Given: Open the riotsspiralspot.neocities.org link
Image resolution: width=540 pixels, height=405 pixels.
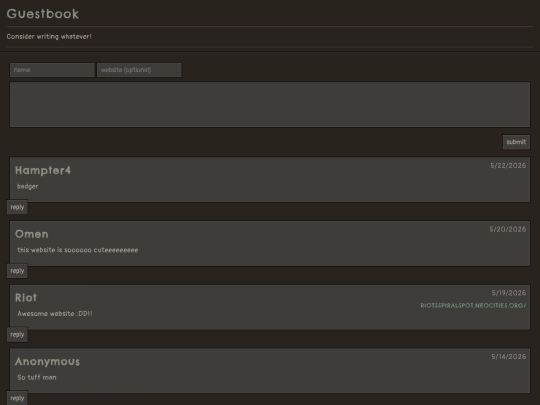Looking at the screenshot, I should (473, 305).
